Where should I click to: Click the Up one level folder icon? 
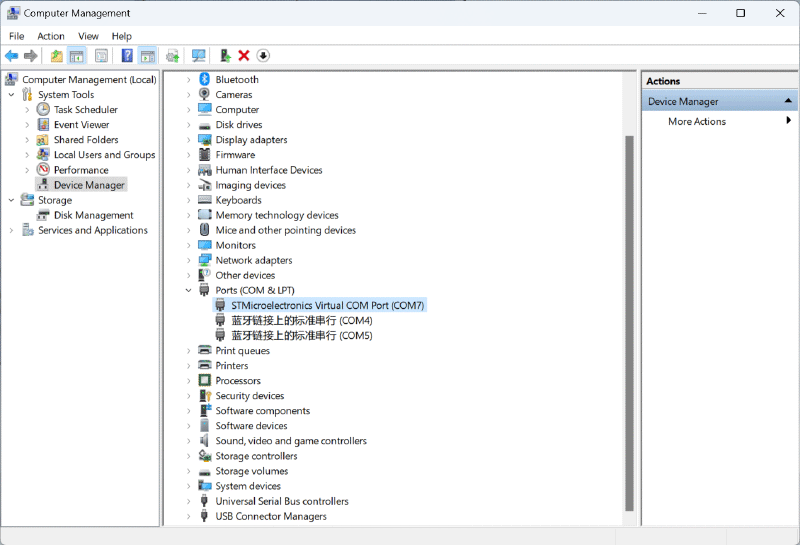coord(56,56)
